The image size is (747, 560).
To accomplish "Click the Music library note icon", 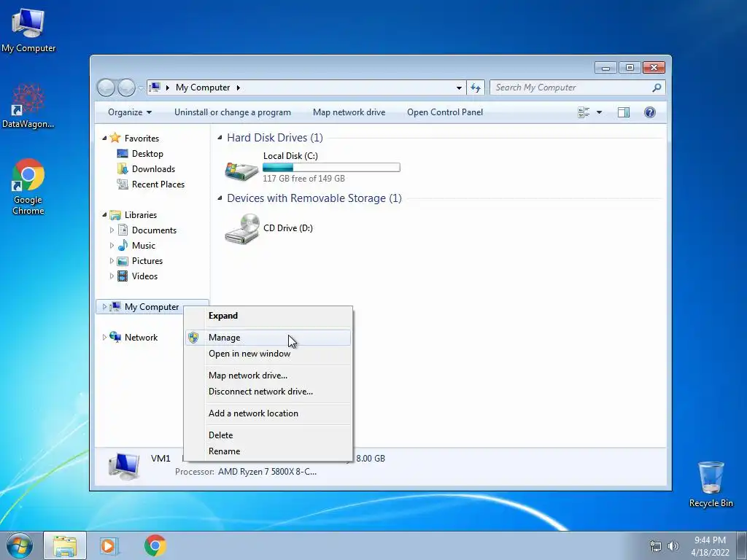I will pyautogui.click(x=123, y=245).
